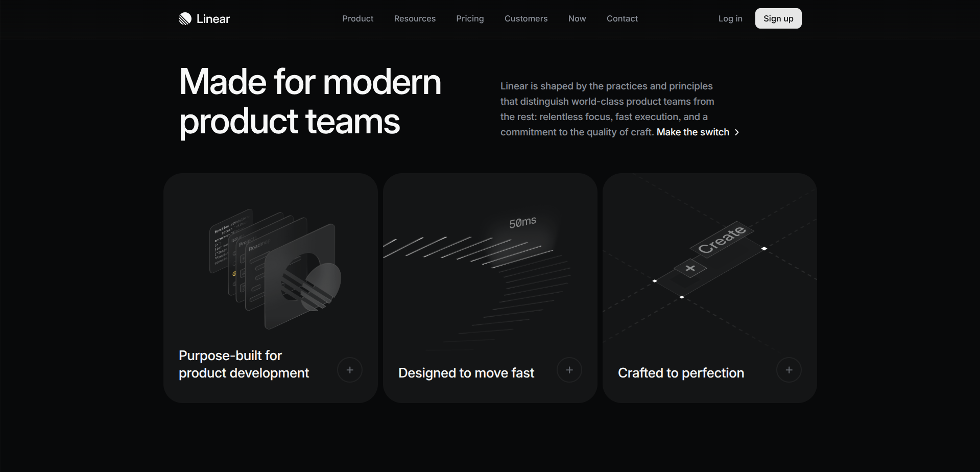The width and height of the screenshot is (980, 472).
Task: Select the Now nav item
Action: coord(577,19)
